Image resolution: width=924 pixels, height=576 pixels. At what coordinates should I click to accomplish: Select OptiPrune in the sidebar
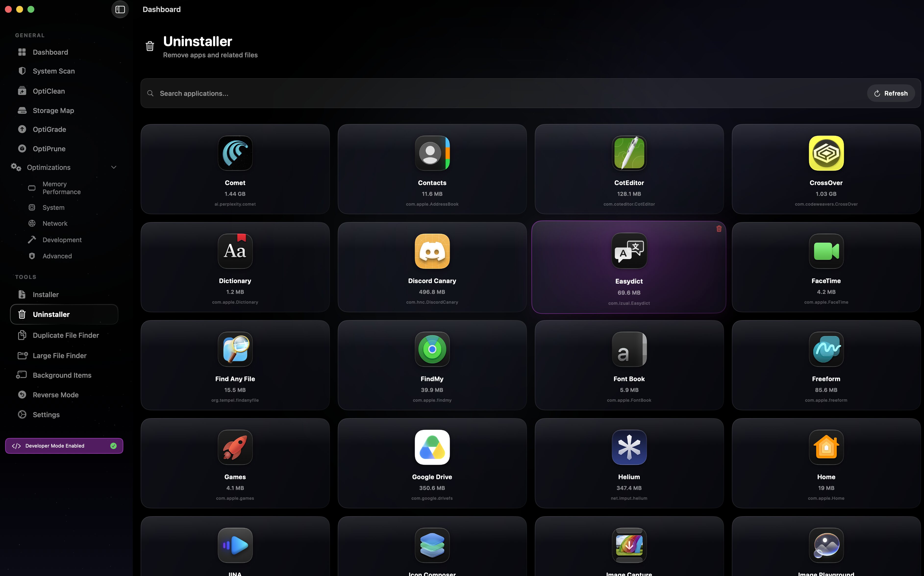[x=64, y=149]
